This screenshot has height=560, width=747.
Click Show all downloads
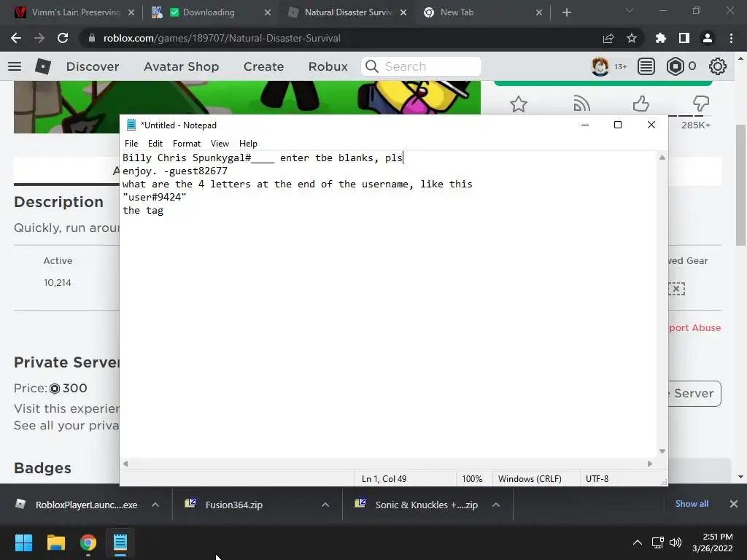tap(692, 504)
